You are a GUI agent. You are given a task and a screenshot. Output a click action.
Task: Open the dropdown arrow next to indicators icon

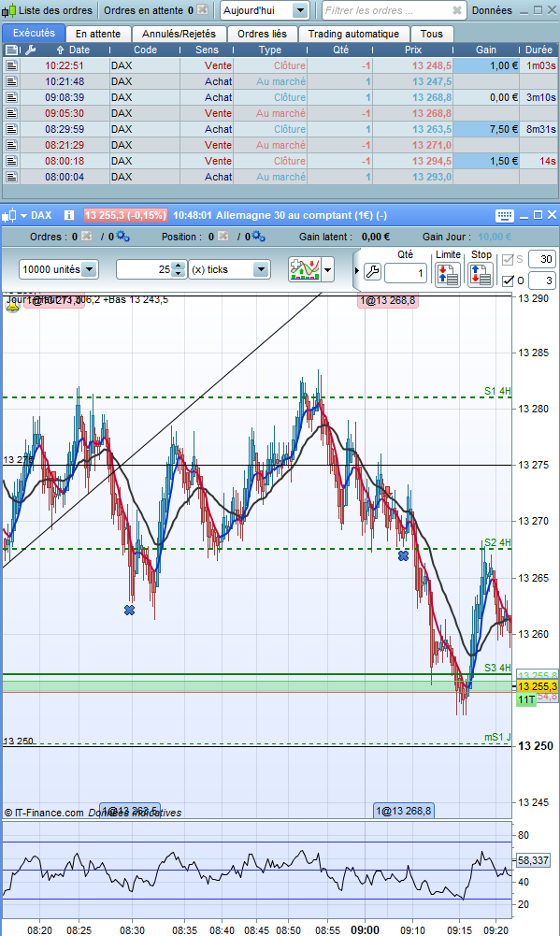point(328,270)
